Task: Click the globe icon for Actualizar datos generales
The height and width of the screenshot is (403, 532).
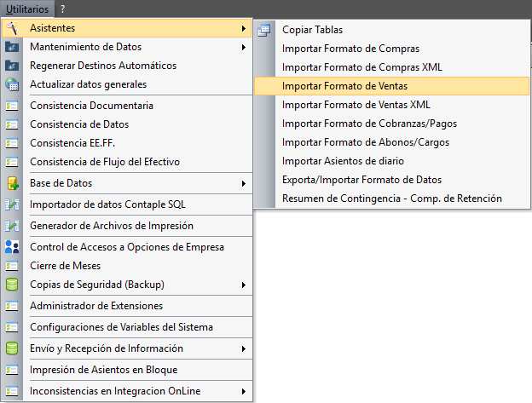Action: pyautogui.click(x=12, y=84)
